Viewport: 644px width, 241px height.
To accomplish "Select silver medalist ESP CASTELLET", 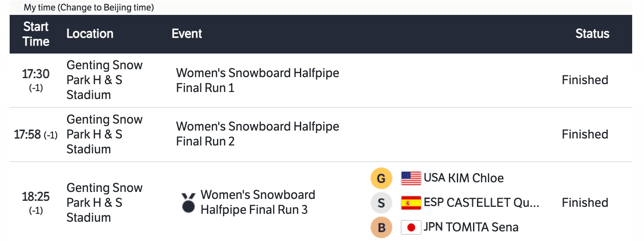I will tap(481, 202).
